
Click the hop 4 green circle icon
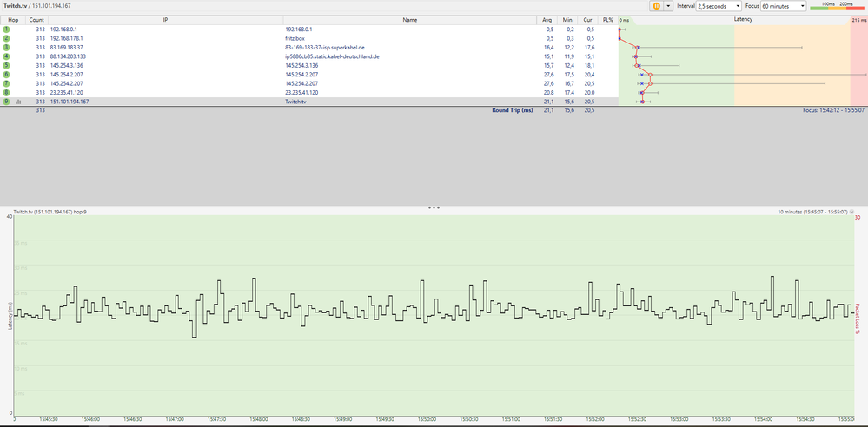click(6, 56)
